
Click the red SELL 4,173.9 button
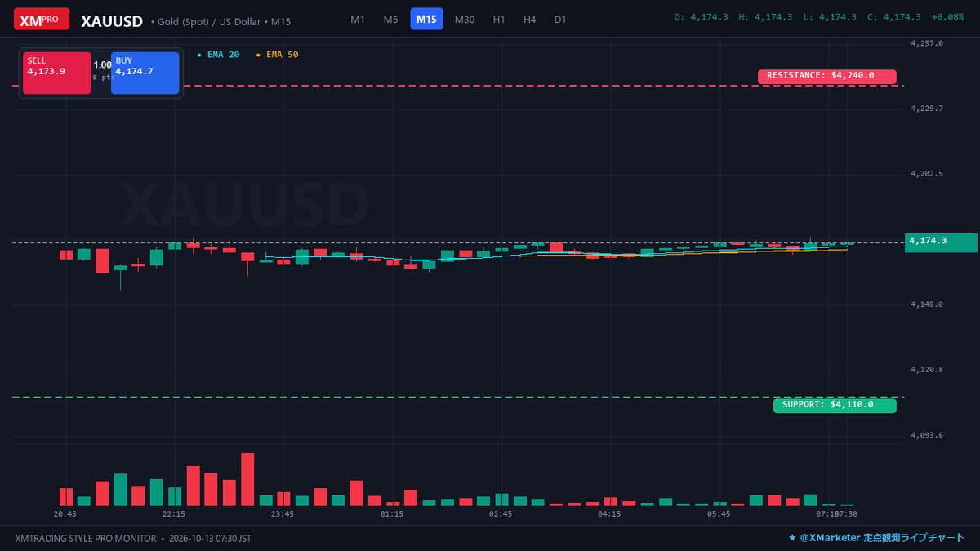coord(57,73)
